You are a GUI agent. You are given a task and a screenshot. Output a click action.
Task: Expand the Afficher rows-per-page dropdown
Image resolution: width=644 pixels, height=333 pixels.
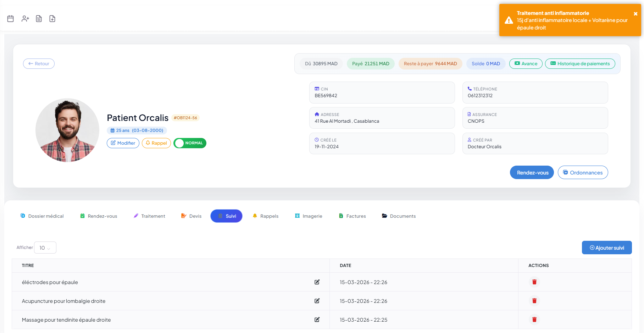(x=45, y=248)
